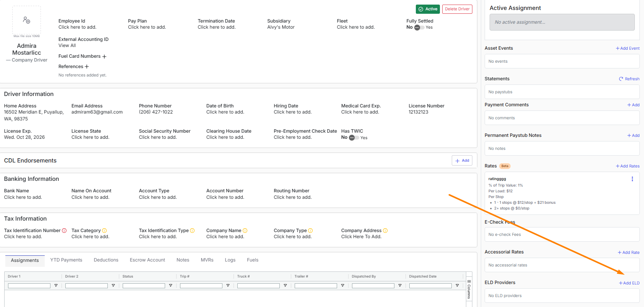Click Company Address info icon
The height and width of the screenshot is (307, 644).
point(385,231)
